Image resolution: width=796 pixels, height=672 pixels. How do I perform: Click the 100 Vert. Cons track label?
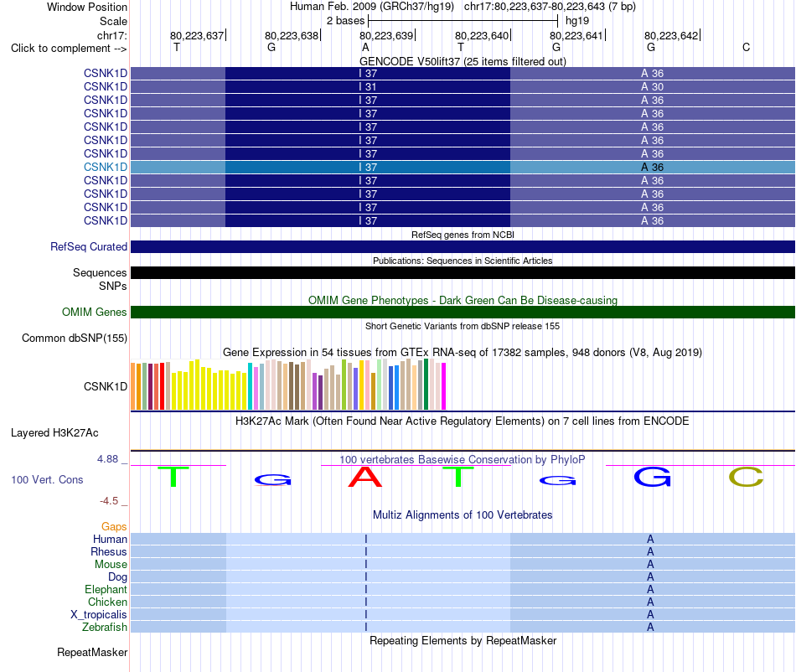tap(47, 479)
